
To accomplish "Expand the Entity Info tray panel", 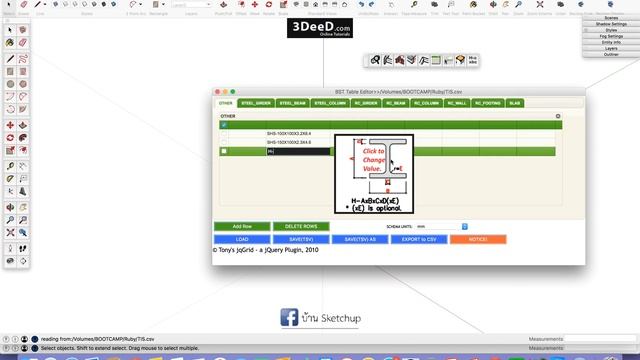I will click(x=611, y=42).
